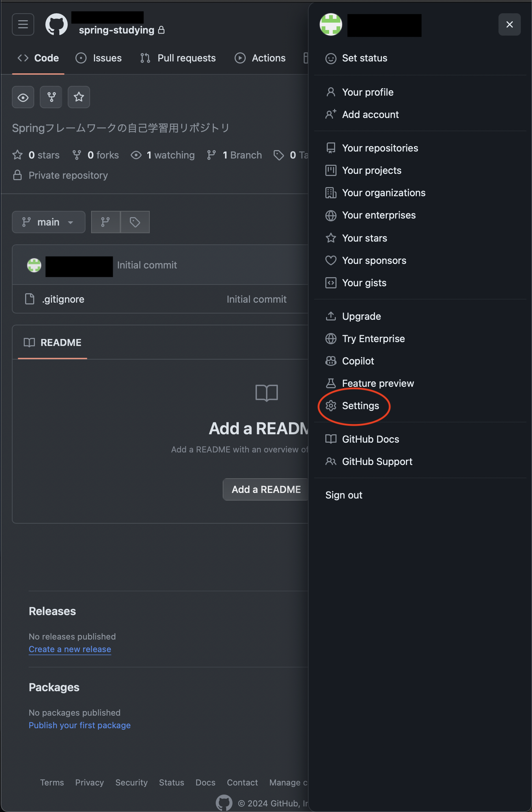This screenshot has height=812, width=532.
Task: Switch to the Code tab
Action: pyautogui.click(x=38, y=58)
